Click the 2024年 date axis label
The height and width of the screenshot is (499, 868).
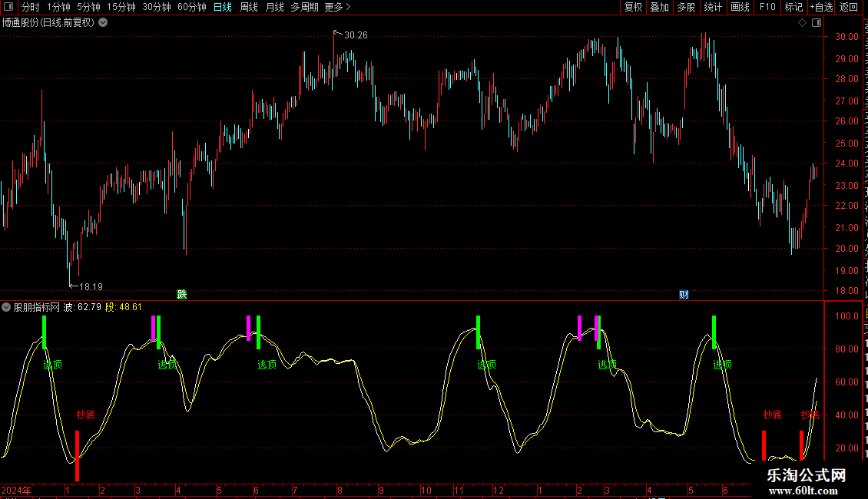(x=16, y=491)
